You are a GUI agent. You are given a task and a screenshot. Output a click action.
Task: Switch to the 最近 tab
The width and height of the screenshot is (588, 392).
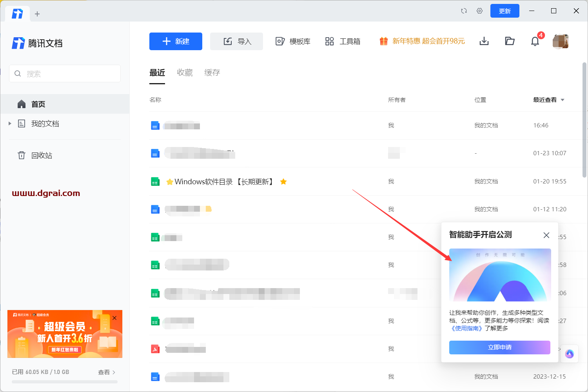[x=157, y=73]
